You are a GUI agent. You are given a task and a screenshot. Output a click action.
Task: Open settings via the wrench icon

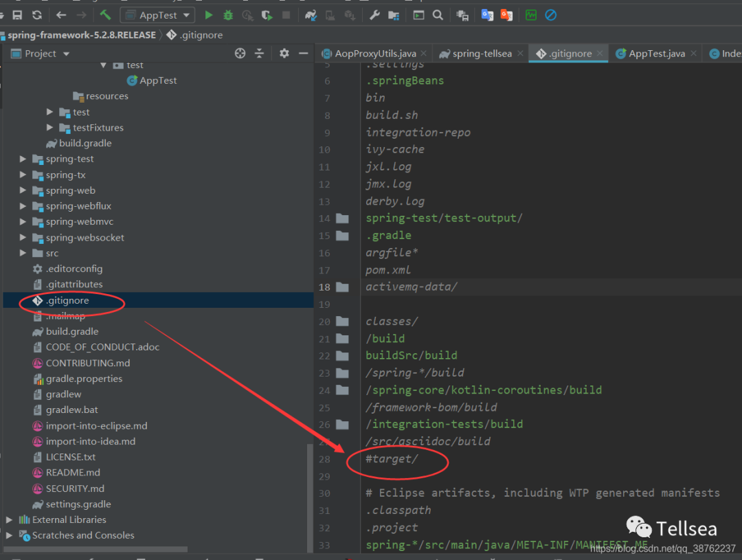click(374, 15)
